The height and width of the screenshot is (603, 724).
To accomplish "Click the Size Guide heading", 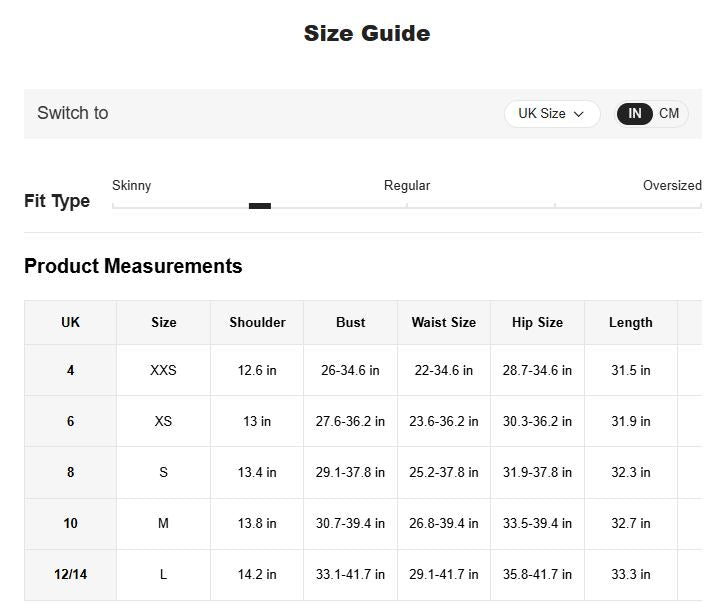I will (x=367, y=33).
